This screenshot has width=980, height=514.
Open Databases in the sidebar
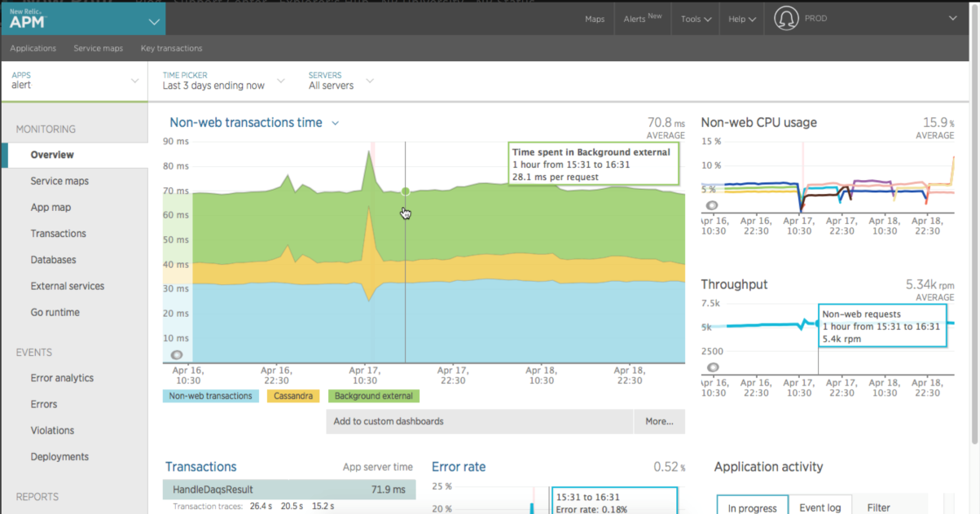[53, 260]
